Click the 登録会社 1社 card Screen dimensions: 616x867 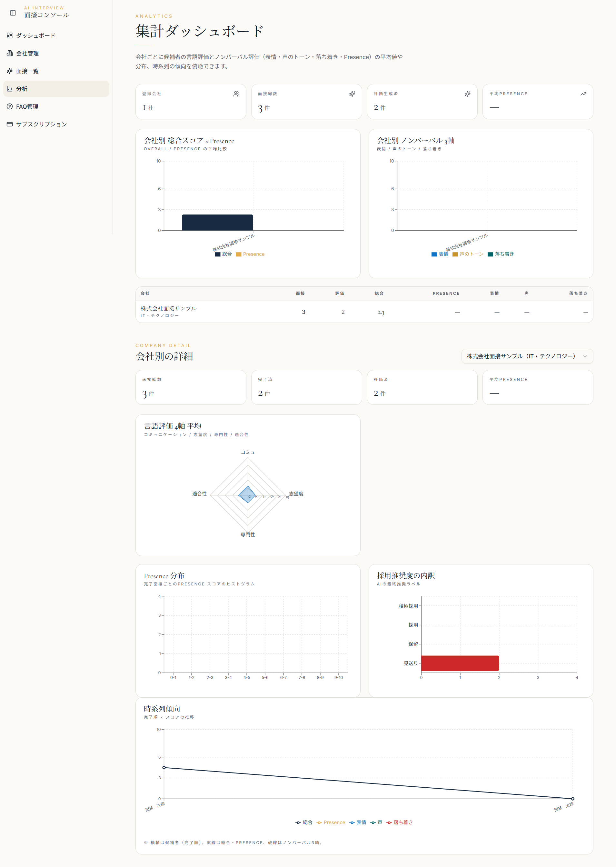coord(191,102)
